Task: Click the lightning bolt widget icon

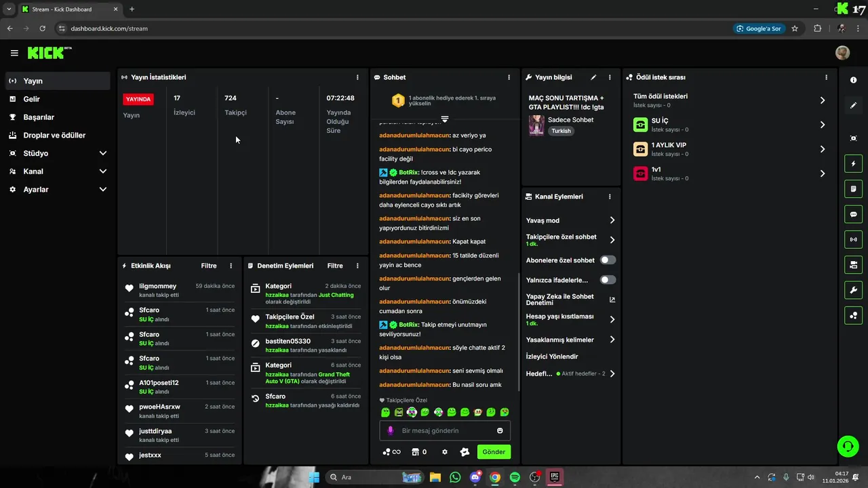Action: pyautogui.click(x=854, y=164)
